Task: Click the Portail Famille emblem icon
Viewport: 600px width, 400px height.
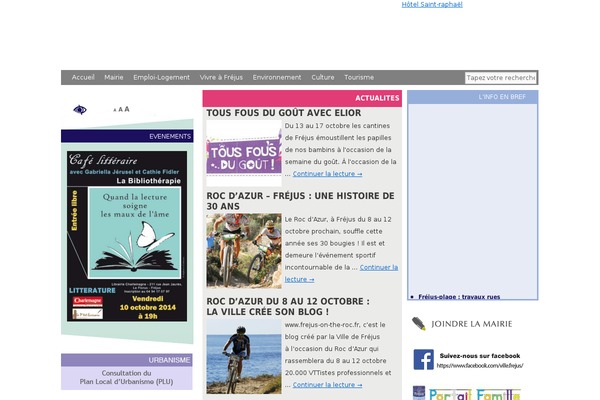Action: pyautogui.click(x=419, y=393)
